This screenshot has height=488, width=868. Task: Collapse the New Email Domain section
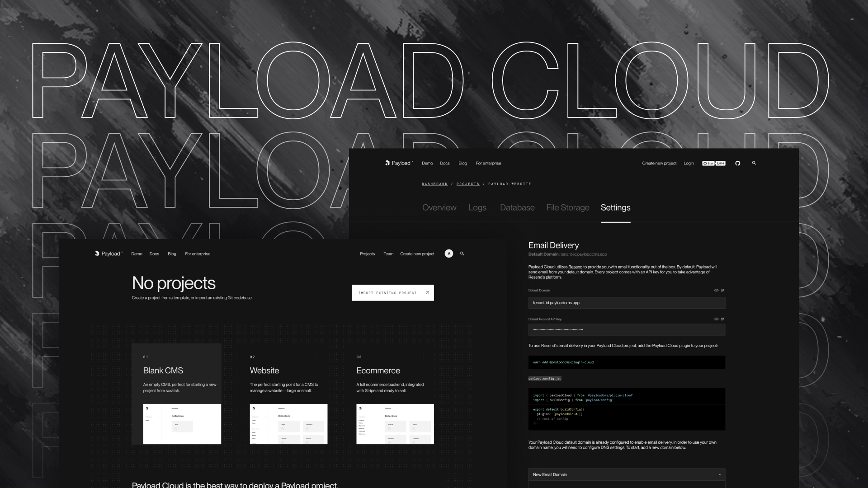[720, 474]
